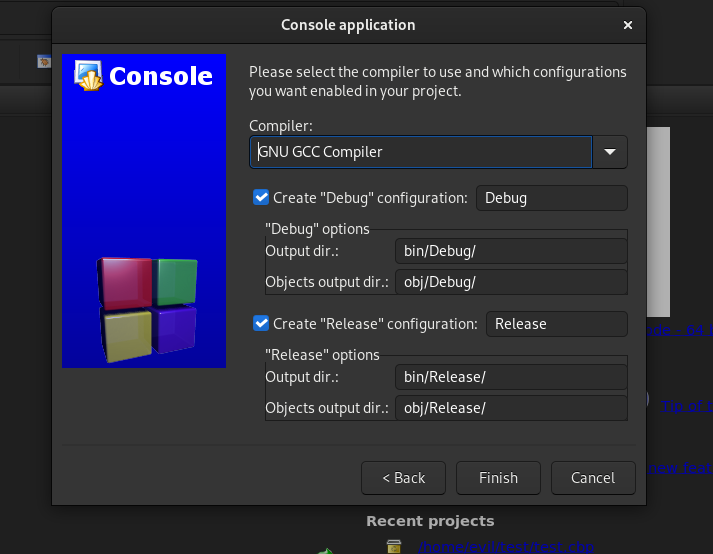
Task: Click the Console wizard icon in the banner
Action: [89, 76]
